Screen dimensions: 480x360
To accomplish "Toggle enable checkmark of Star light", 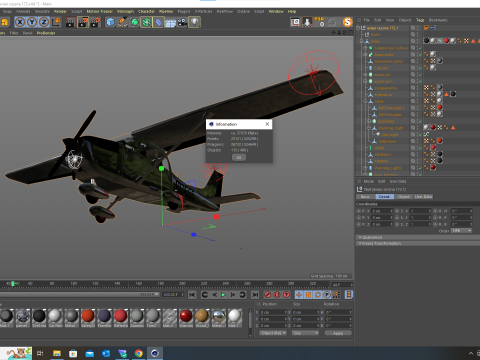I will 420,135.
